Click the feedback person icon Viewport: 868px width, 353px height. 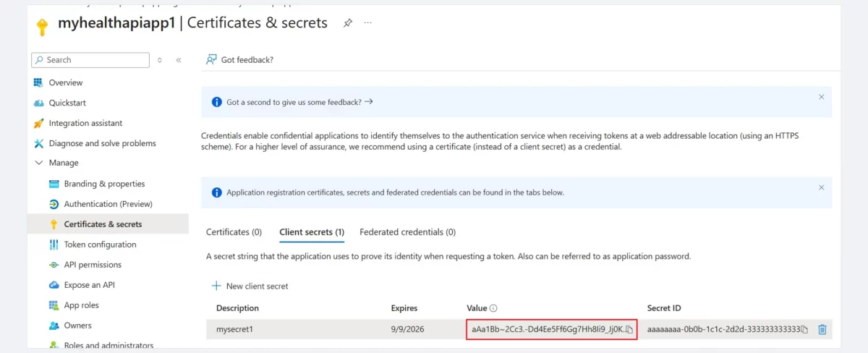point(211,60)
